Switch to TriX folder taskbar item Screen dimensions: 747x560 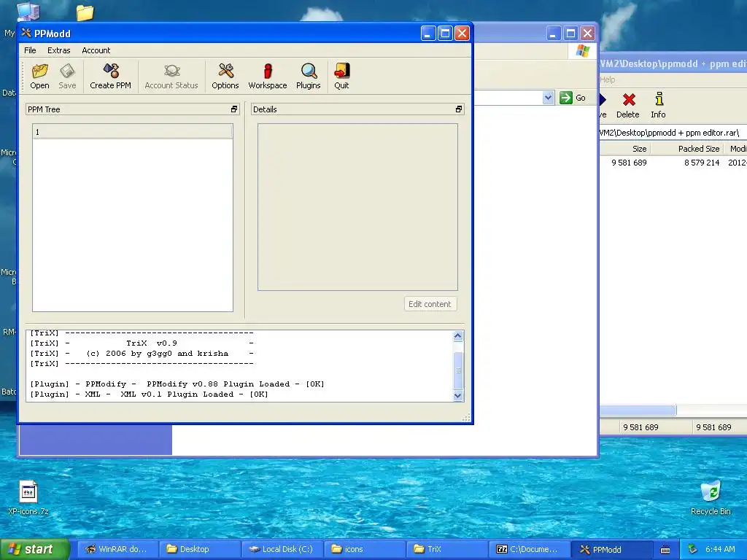(446, 549)
